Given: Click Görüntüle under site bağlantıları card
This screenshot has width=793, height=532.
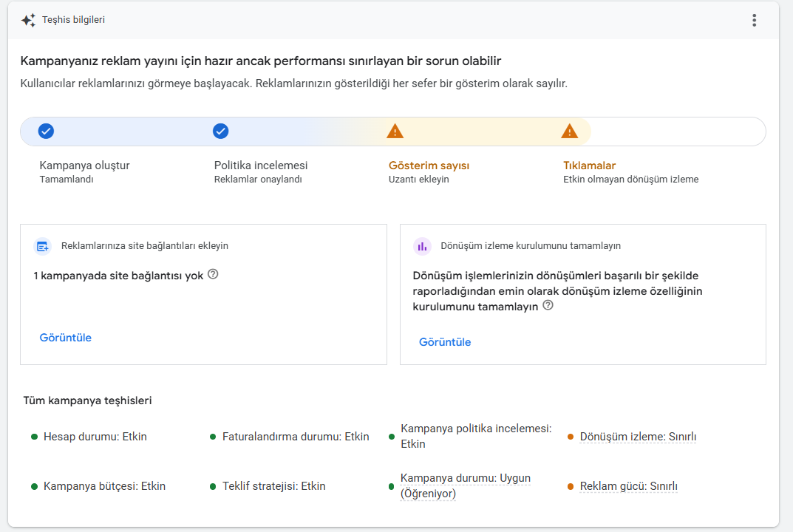Looking at the screenshot, I should pyautogui.click(x=65, y=338).
